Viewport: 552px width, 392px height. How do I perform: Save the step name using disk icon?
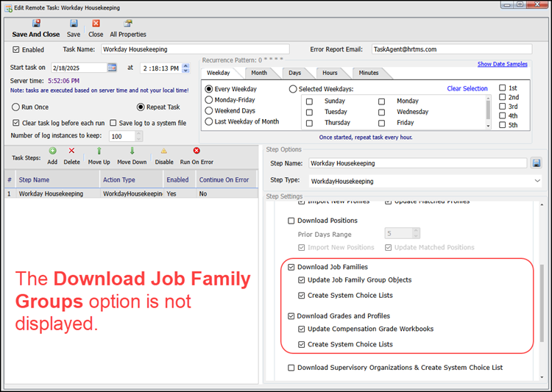coord(537,163)
